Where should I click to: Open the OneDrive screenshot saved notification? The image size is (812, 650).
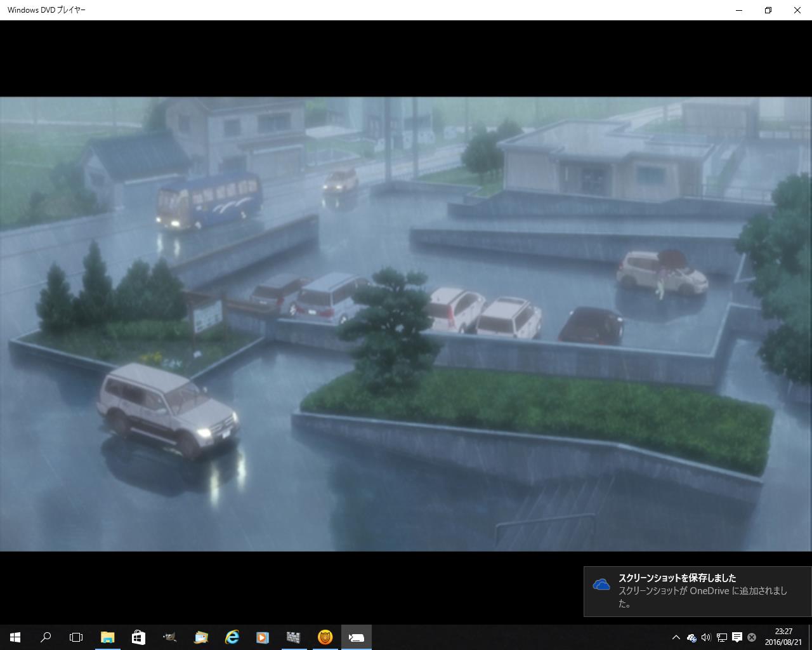(x=698, y=591)
